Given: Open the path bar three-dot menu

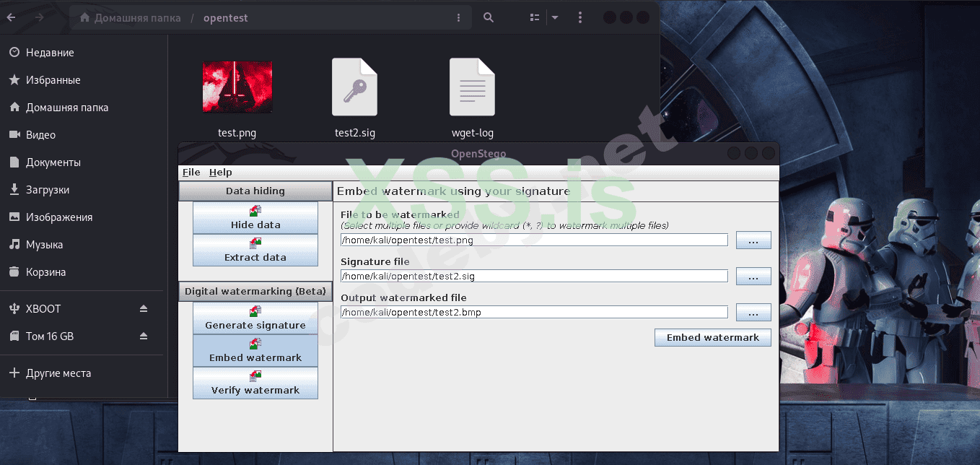Looking at the screenshot, I should (459, 17).
